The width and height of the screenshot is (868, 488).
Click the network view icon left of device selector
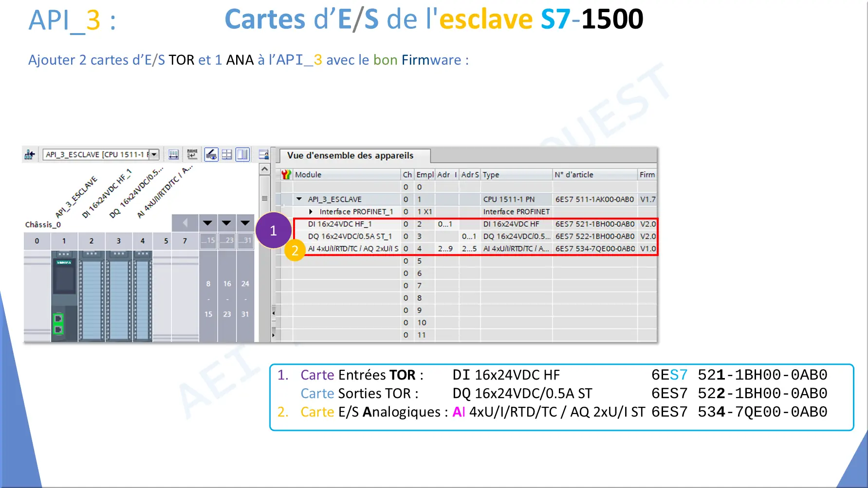(30, 155)
